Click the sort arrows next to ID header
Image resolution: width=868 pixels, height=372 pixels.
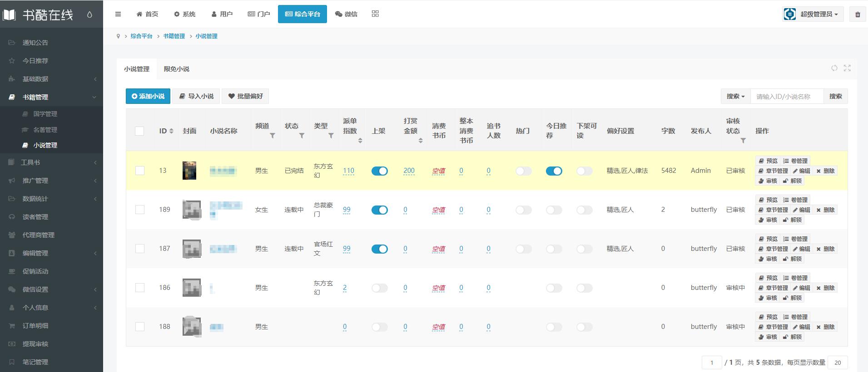click(x=171, y=131)
